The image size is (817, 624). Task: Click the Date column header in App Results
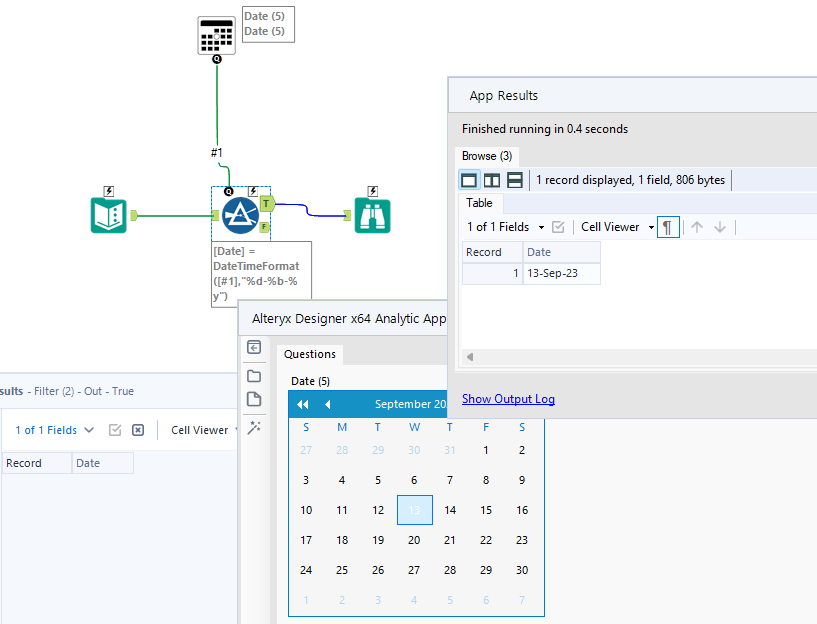(562, 252)
